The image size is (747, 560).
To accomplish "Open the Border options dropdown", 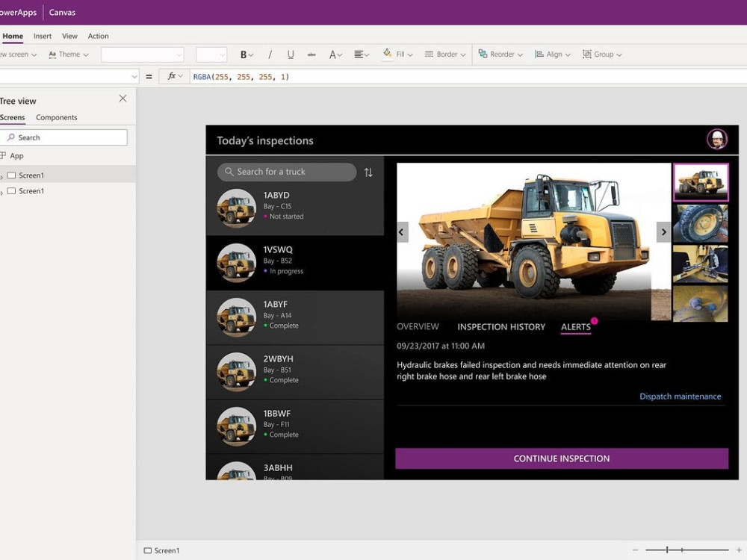I will [x=445, y=55].
